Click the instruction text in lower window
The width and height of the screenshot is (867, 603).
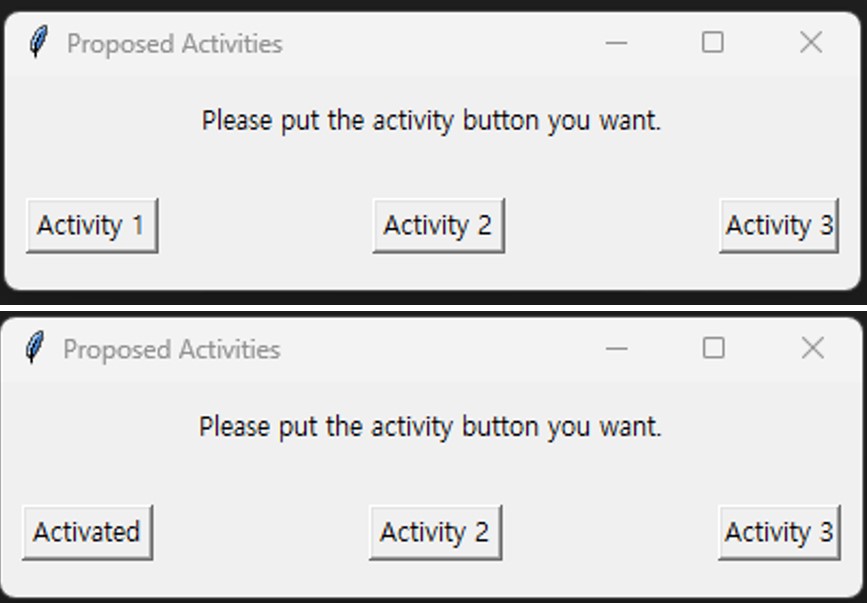(x=430, y=427)
